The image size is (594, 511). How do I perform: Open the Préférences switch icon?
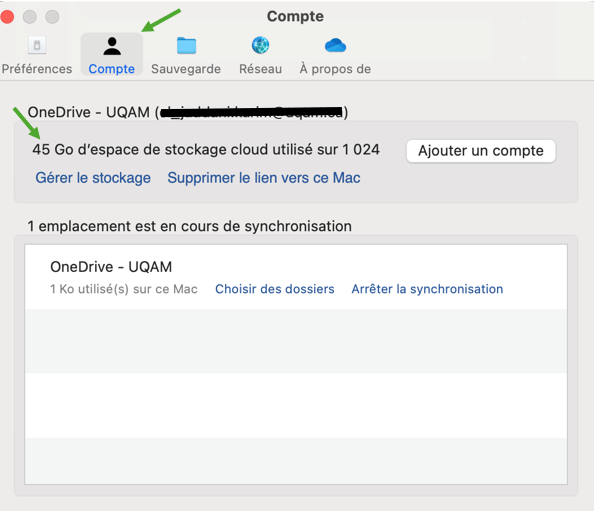pos(37,46)
